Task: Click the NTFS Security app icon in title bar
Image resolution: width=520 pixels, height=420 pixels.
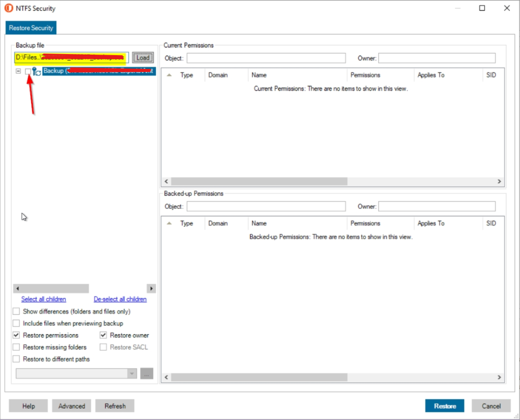Action: point(8,8)
